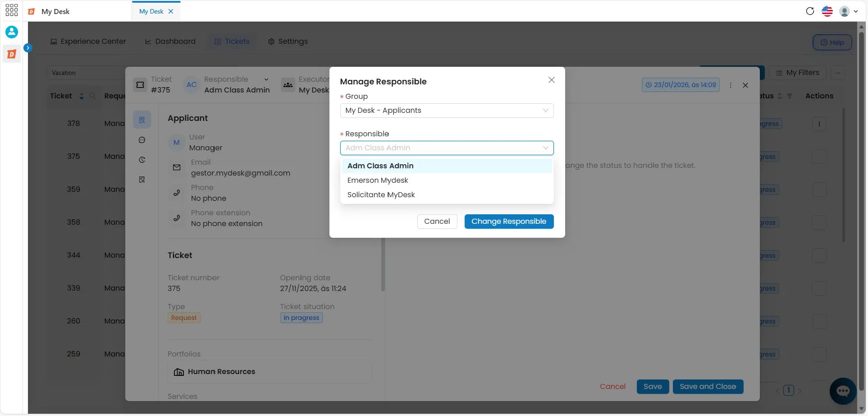Click the refresh icon at top right
Screen dimensions: 868x416
coord(810,11)
